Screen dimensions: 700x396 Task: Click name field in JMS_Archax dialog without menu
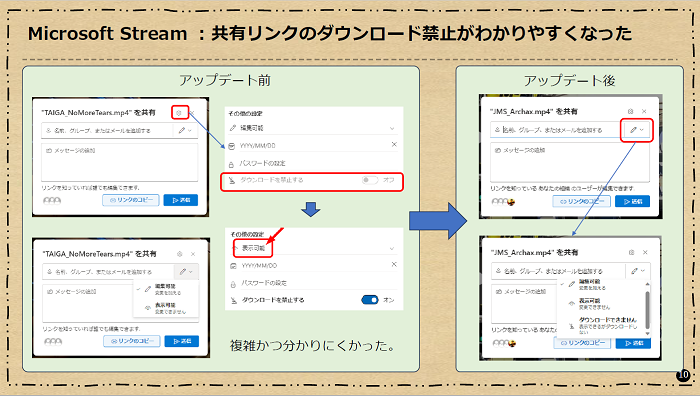556,130
